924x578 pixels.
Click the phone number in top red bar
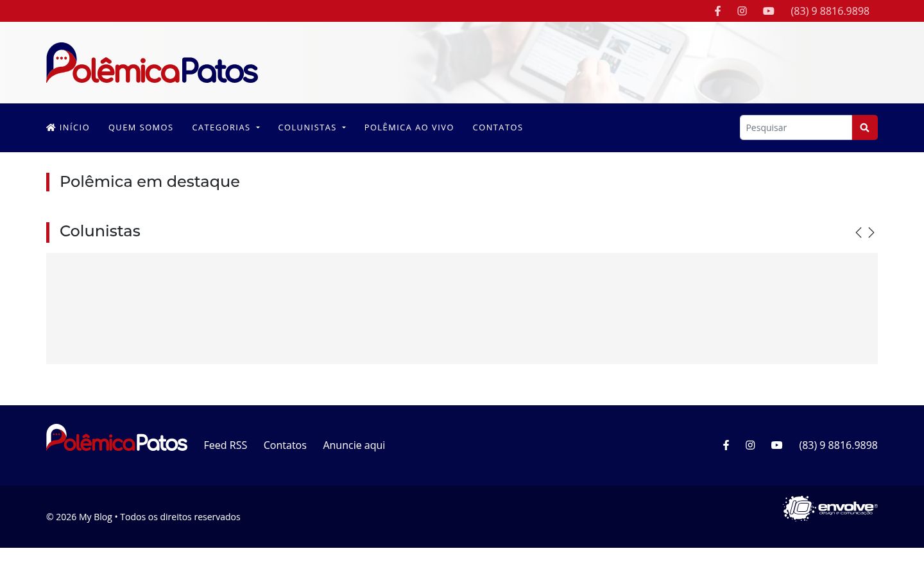point(830,11)
